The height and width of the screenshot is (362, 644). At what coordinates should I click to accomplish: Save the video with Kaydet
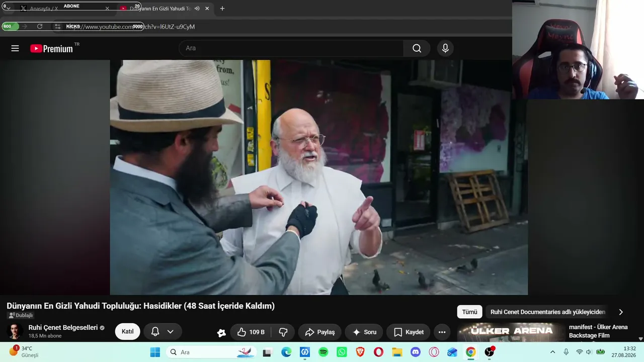(x=409, y=332)
